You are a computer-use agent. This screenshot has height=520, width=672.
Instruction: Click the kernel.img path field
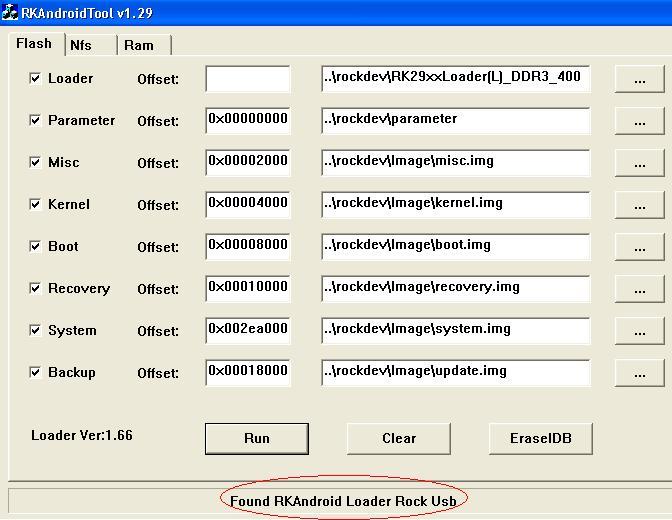pyautogui.click(x=456, y=205)
